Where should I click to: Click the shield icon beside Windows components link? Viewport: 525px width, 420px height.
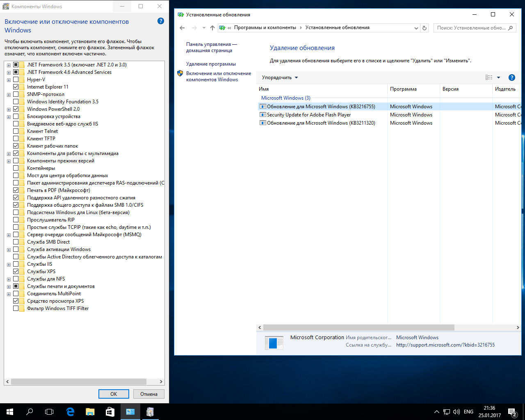coord(180,73)
